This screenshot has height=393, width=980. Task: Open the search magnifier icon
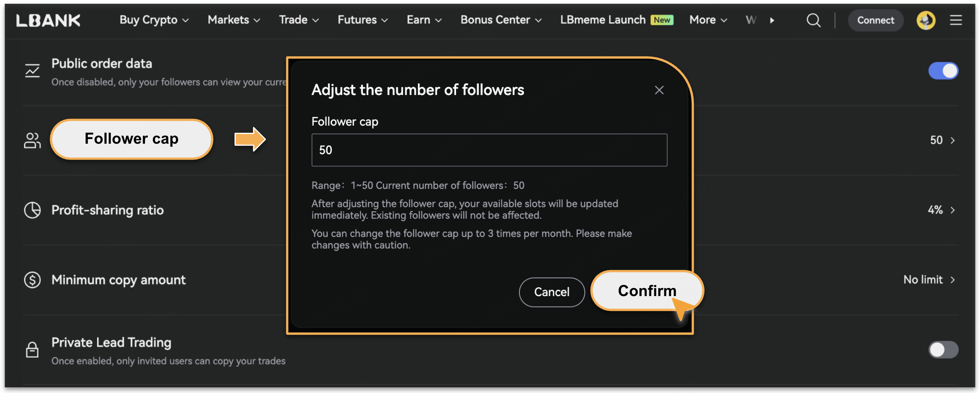point(813,20)
